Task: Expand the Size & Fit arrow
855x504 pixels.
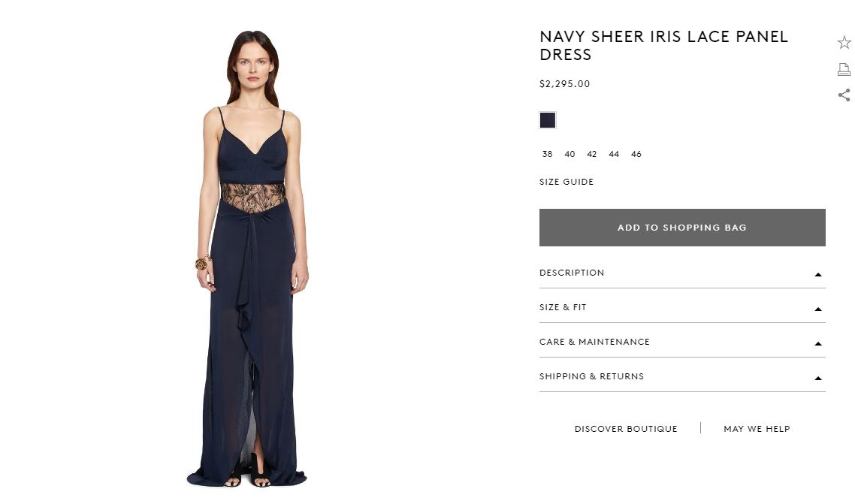Action: pos(818,309)
